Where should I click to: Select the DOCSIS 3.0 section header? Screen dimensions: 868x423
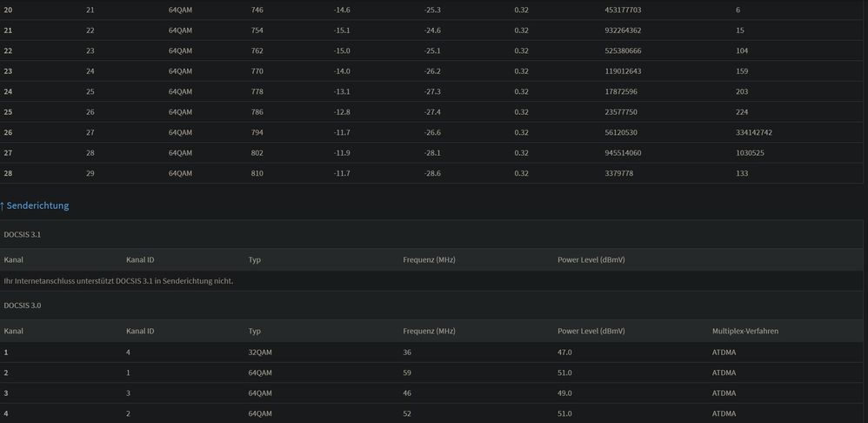[x=23, y=305]
